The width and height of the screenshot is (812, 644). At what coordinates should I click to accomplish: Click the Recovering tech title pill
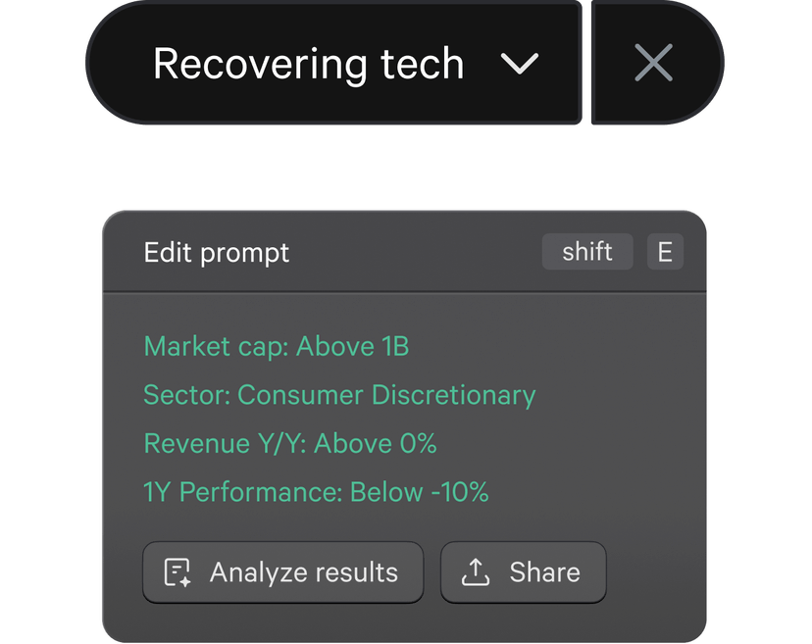point(311,64)
